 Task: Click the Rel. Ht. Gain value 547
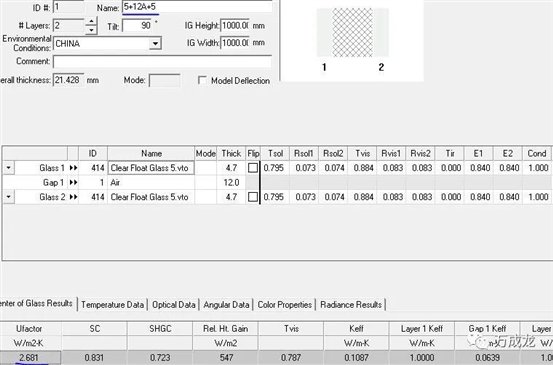tap(226, 358)
